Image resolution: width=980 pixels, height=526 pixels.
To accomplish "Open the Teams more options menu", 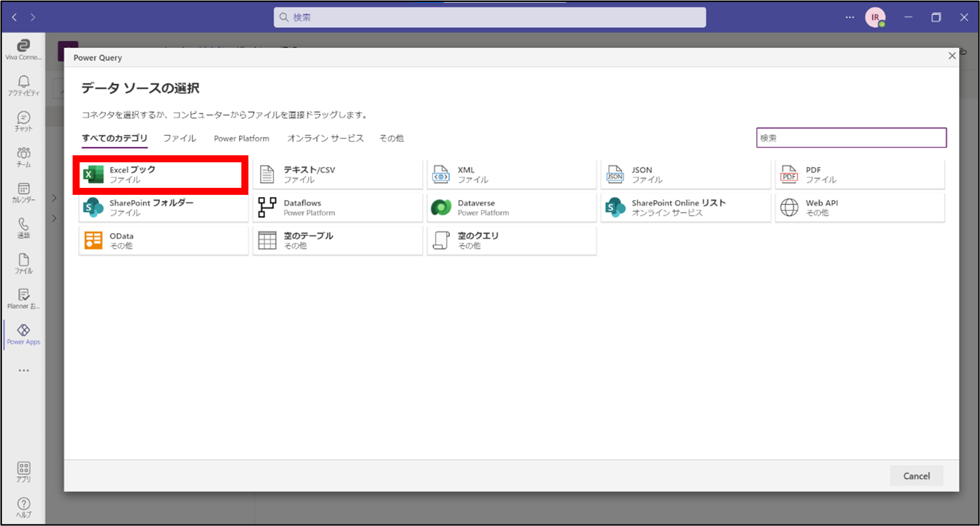I will pyautogui.click(x=850, y=17).
